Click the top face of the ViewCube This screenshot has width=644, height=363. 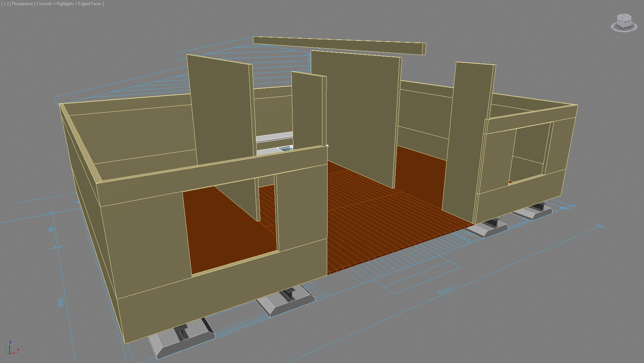(624, 16)
